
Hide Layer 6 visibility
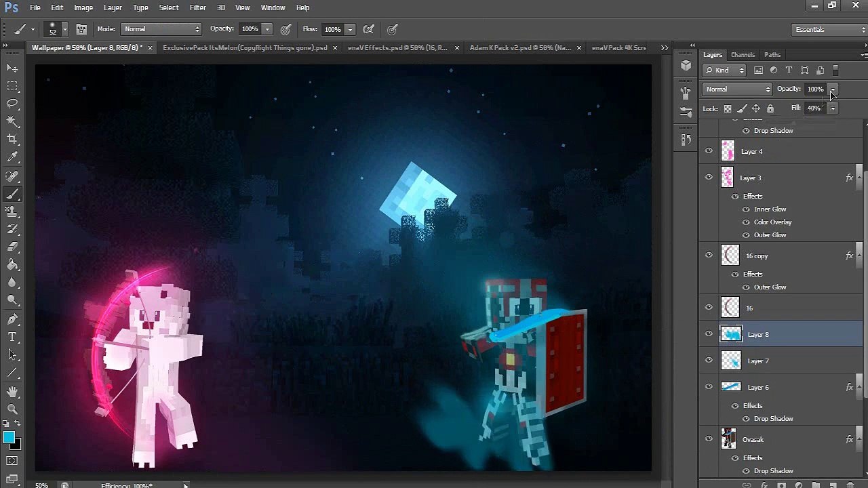coord(709,387)
